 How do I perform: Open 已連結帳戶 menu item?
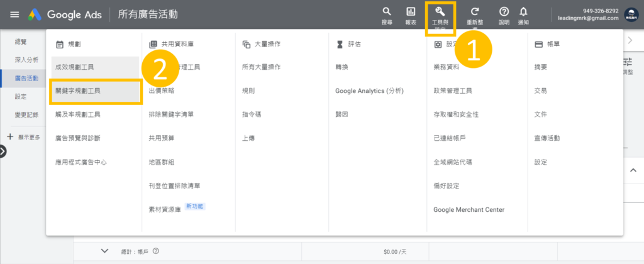[x=450, y=138]
